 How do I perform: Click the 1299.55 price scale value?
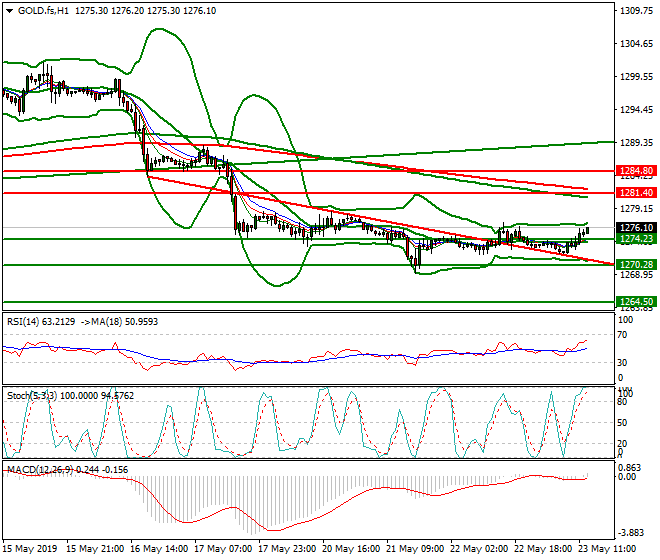point(637,77)
